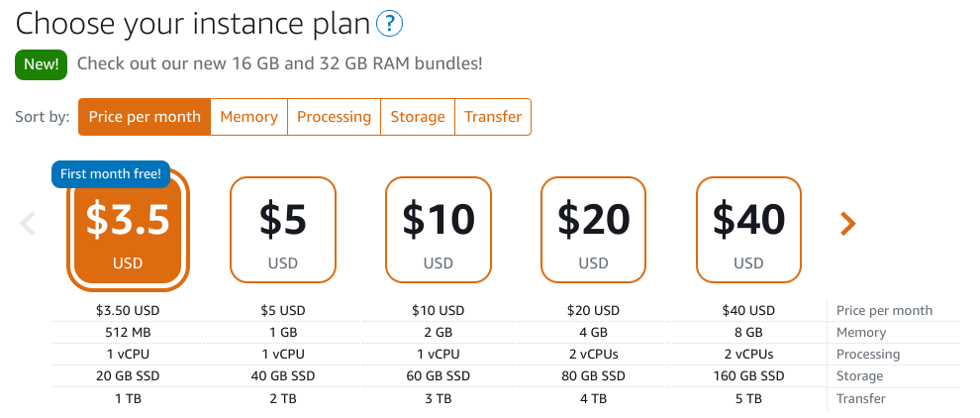
Task: Select the $3.5 USD plan
Action: 128,231
